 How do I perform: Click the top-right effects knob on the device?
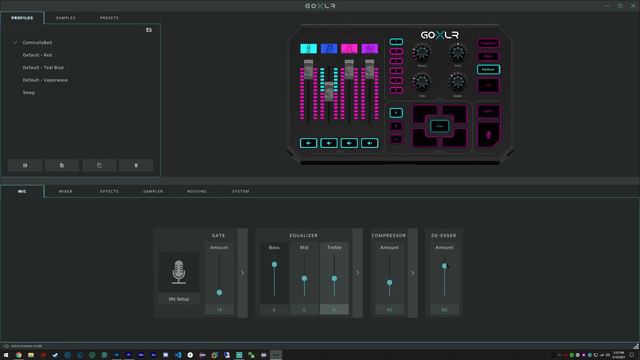pos(457,53)
